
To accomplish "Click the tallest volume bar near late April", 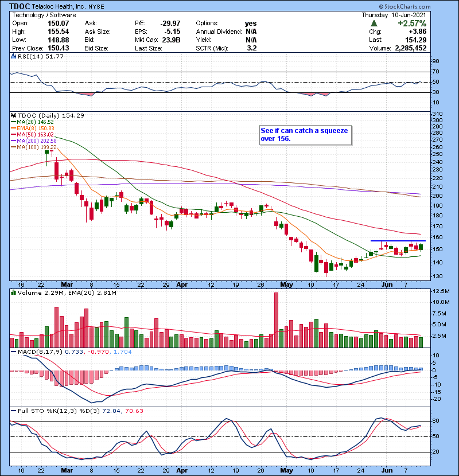I will pos(276,320).
